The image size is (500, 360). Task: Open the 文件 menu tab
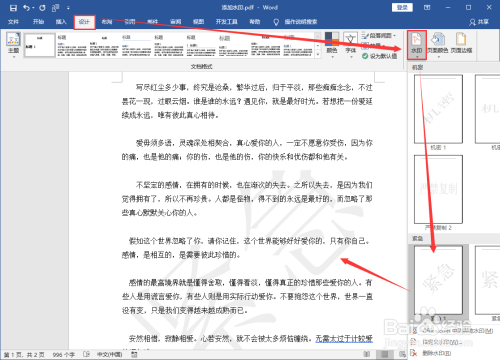[13, 22]
